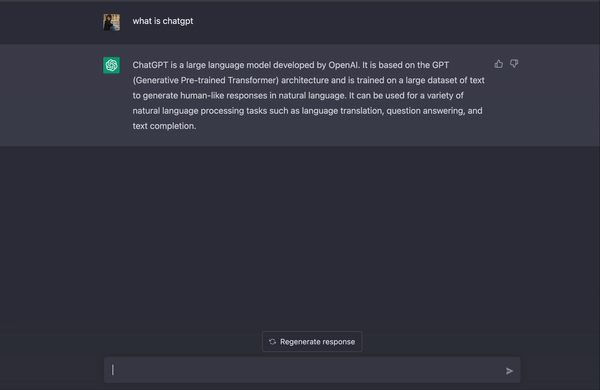Click the word 'OpenAI' in the response
This screenshot has width=600, height=390.
(344, 65)
